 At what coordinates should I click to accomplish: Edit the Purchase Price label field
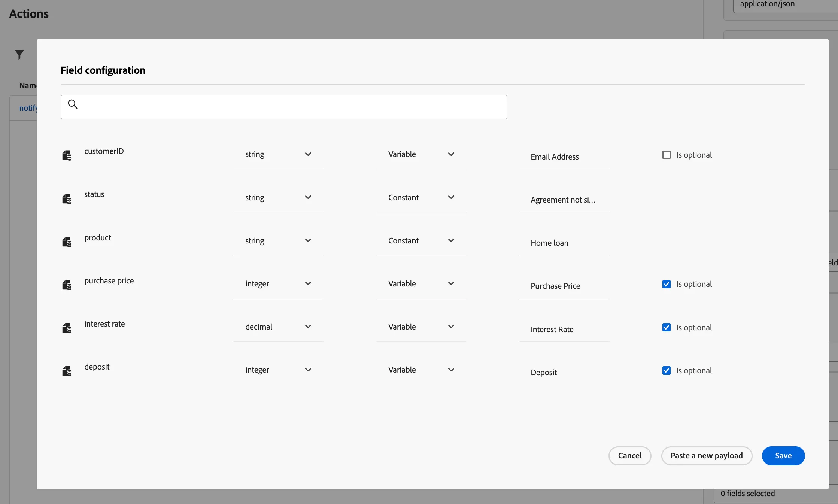pyautogui.click(x=564, y=286)
